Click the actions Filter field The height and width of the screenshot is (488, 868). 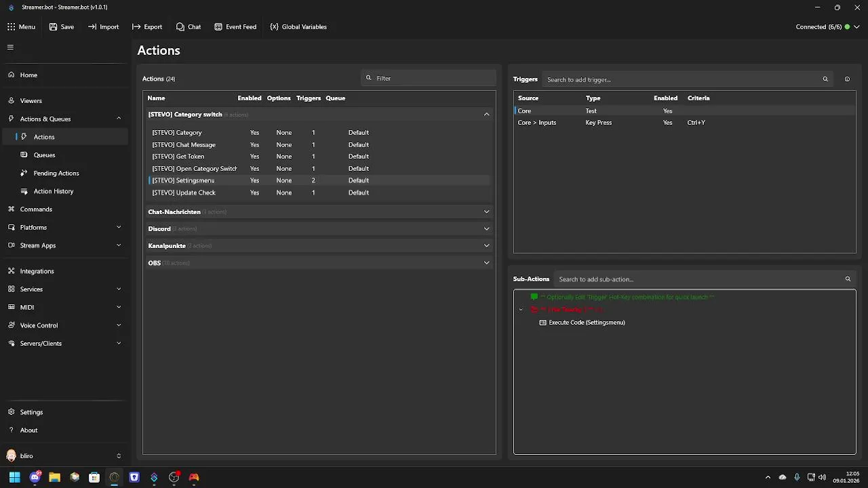429,78
